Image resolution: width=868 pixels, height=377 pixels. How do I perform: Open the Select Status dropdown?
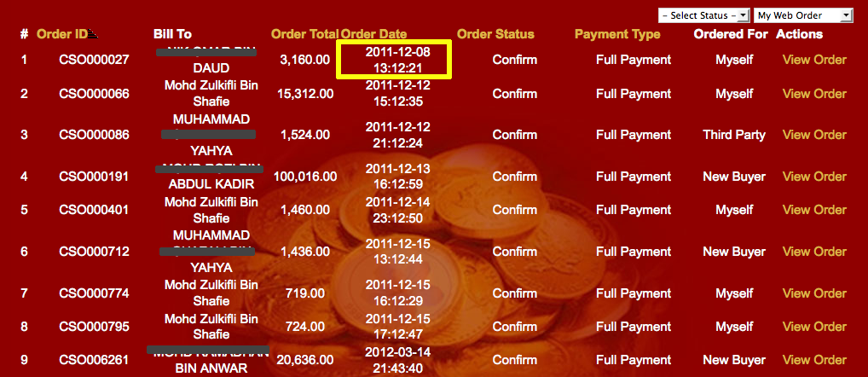[703, 15]
